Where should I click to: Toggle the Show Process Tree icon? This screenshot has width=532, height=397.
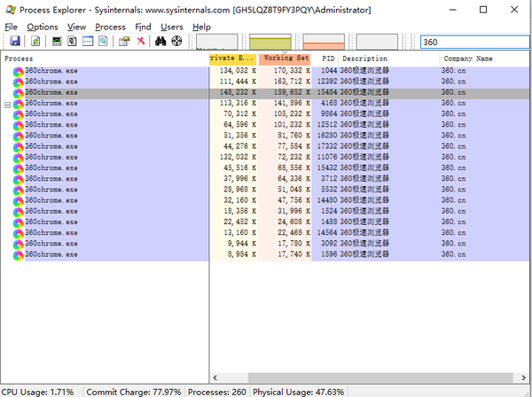point(72,42)
